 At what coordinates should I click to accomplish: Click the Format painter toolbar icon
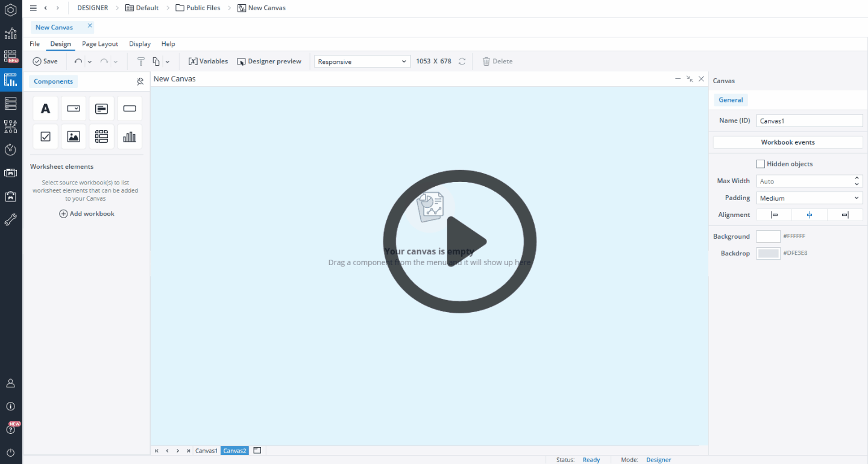coord(141,61)
